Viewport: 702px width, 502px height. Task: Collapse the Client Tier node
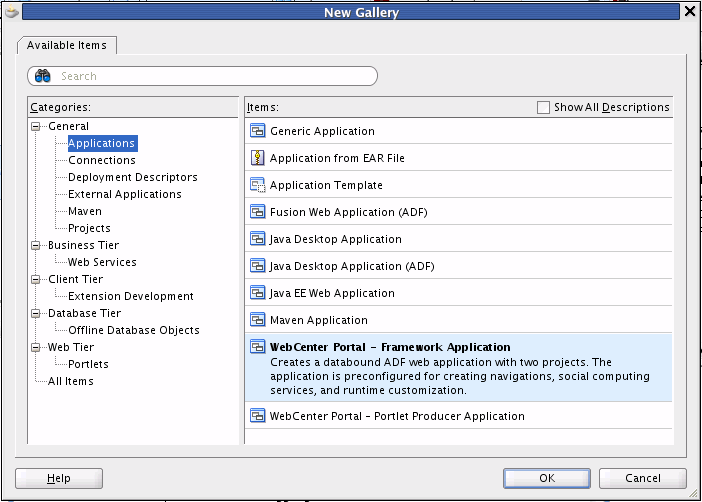pos(35,279)
